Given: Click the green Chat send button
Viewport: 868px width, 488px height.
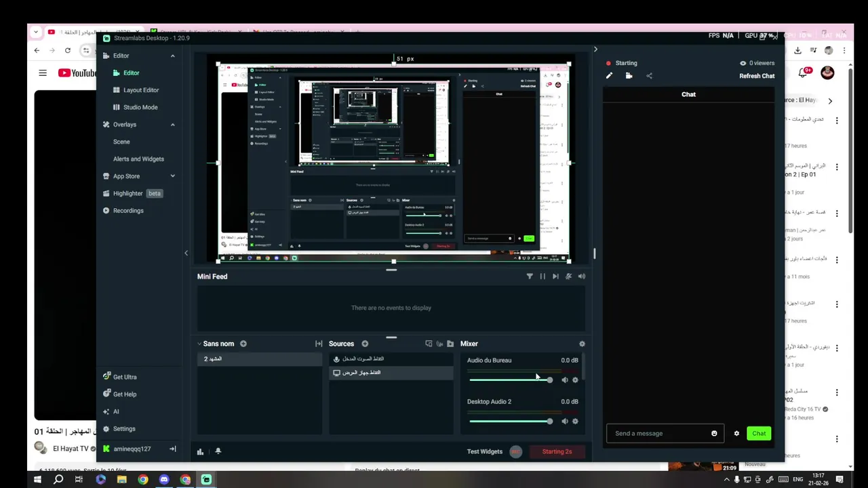Looking at the screenshot, I should pos(758,434).
